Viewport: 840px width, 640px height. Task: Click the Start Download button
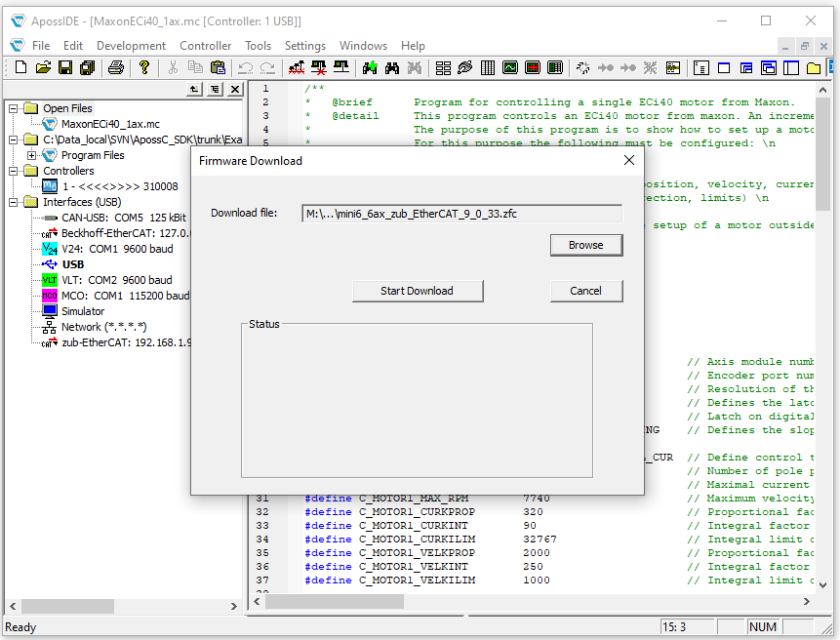tap(418, 291)
